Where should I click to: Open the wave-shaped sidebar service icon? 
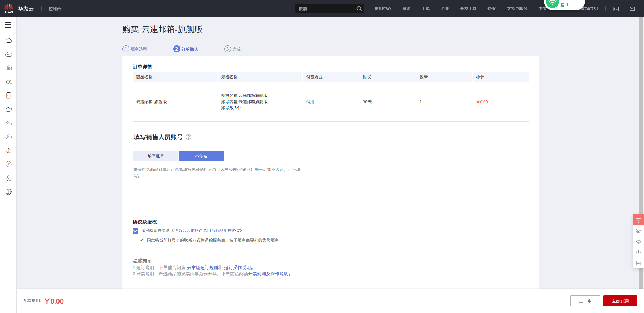tap(9, 82)
